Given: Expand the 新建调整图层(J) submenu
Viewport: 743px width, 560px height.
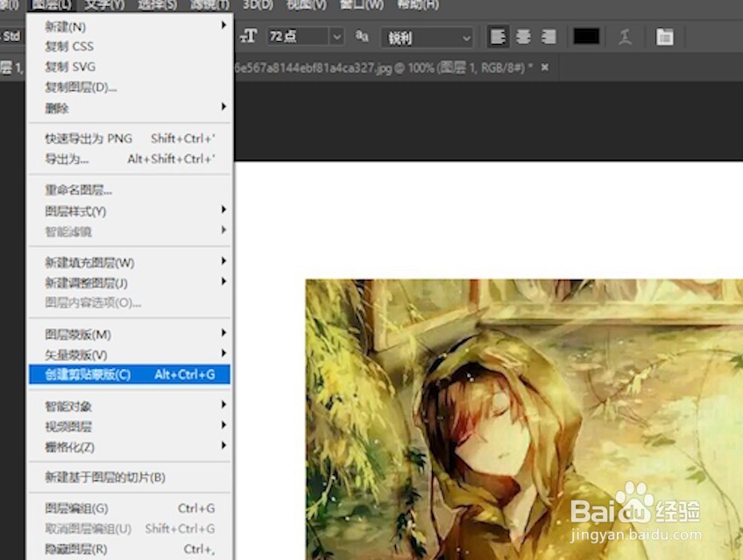Looking at the screenshot, I should pos(130,282).
